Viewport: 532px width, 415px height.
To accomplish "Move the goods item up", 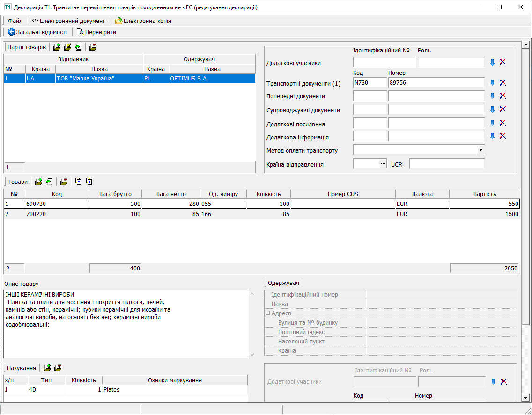I will pos(78,182).
